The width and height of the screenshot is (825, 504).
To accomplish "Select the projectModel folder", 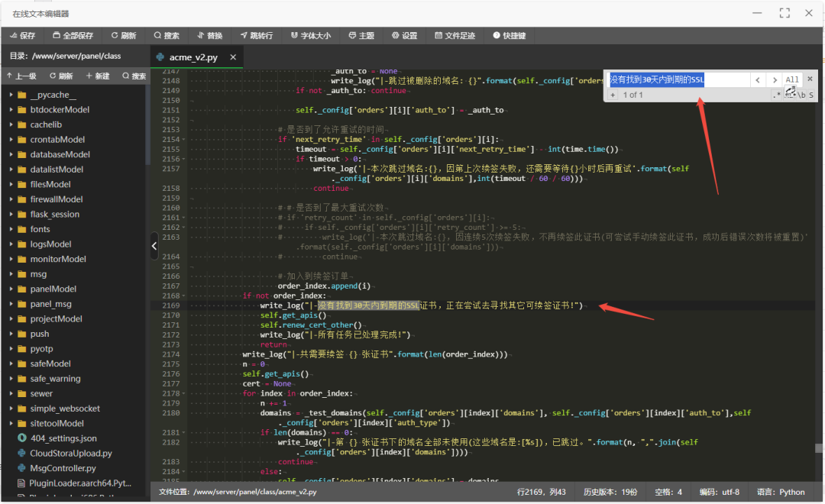I will pos(56,318).
